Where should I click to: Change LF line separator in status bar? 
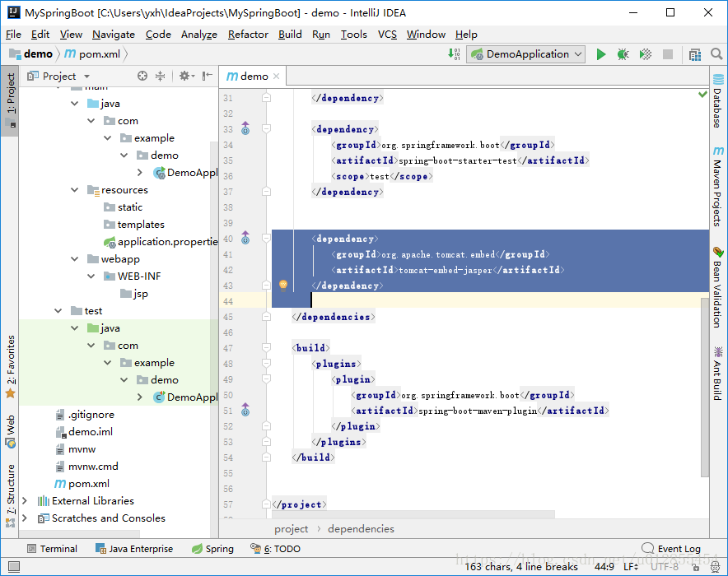coord(632,567)
